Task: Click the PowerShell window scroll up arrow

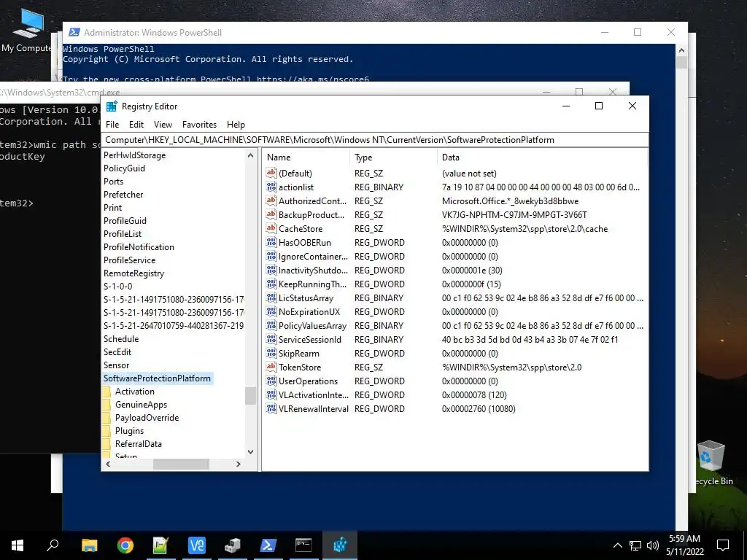Action: 681,50
